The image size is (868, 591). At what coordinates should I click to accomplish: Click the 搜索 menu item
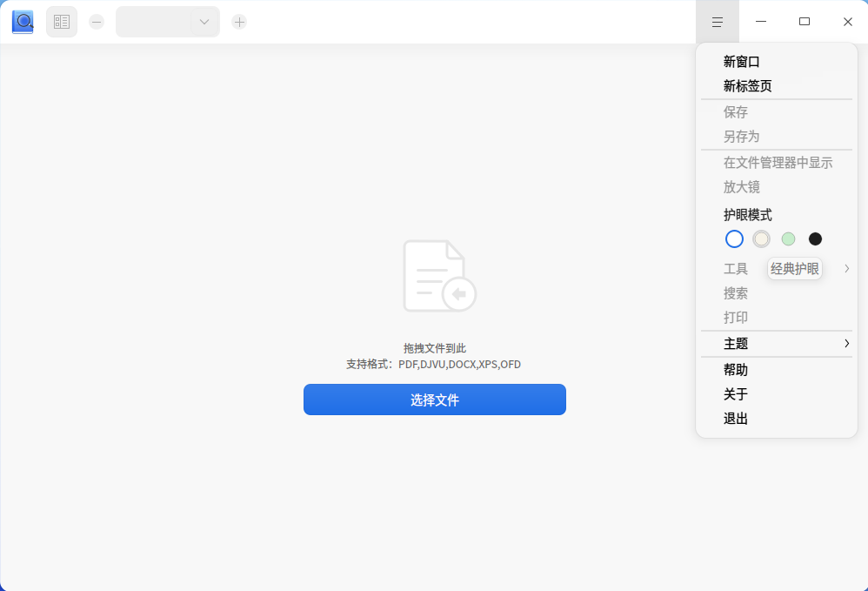point(776,293)
